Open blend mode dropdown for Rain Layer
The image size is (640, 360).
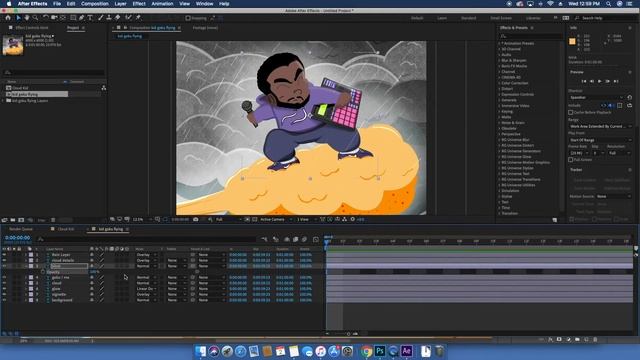tap(147, 255)
